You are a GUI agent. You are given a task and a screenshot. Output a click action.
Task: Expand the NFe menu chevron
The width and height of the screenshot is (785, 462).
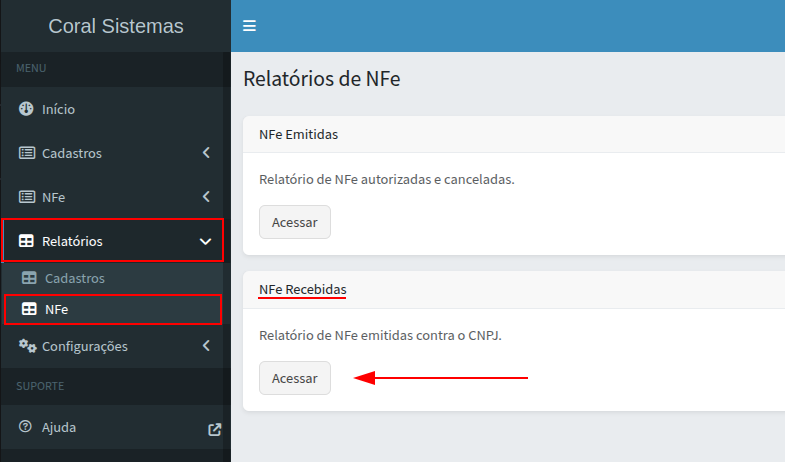[x=206, y=197]
